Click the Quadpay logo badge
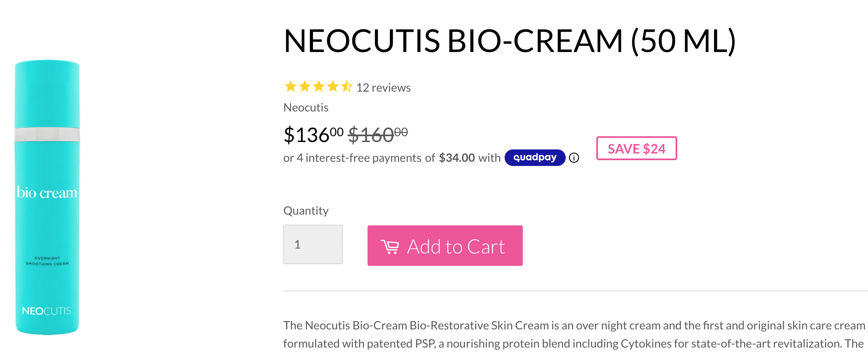The width and height of the screenshot is (868, 355). (x=534, y=158)
